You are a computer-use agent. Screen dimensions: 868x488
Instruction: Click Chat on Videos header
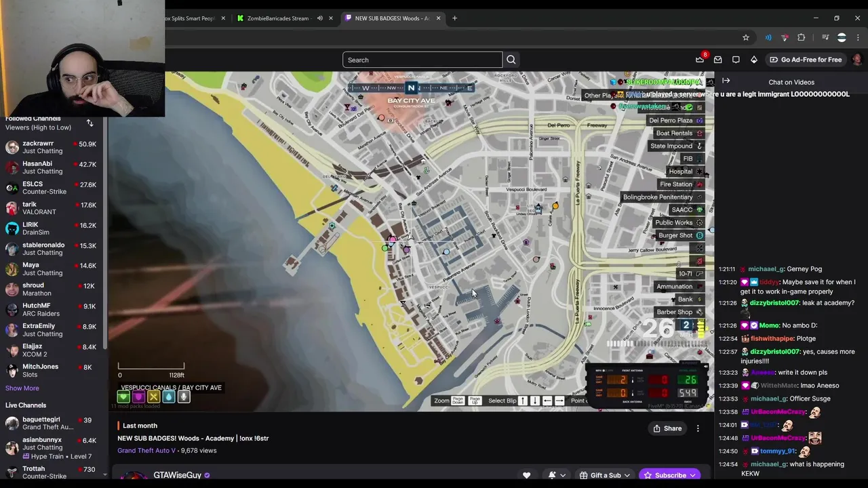791,82
